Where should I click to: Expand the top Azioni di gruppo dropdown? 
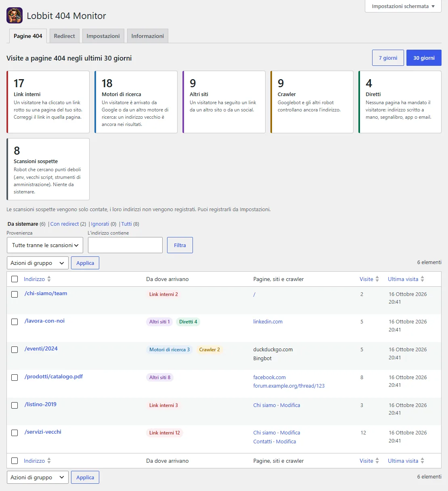pyautogui.click(x=37, y=263)
